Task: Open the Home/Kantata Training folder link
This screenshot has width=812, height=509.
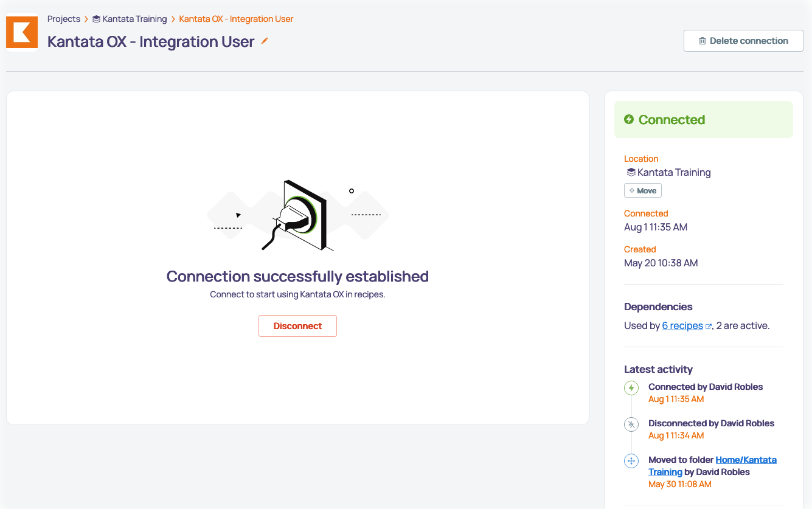Action: [712, 466]
